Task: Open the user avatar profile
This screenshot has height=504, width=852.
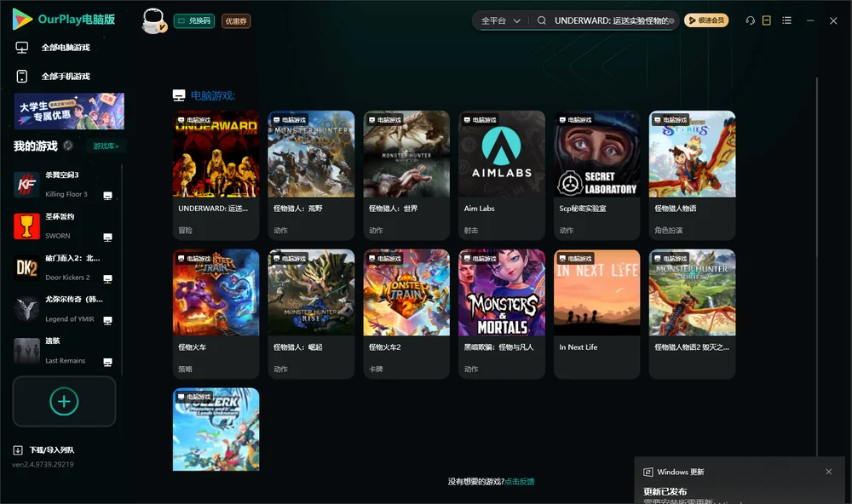Action: point(153,21)
